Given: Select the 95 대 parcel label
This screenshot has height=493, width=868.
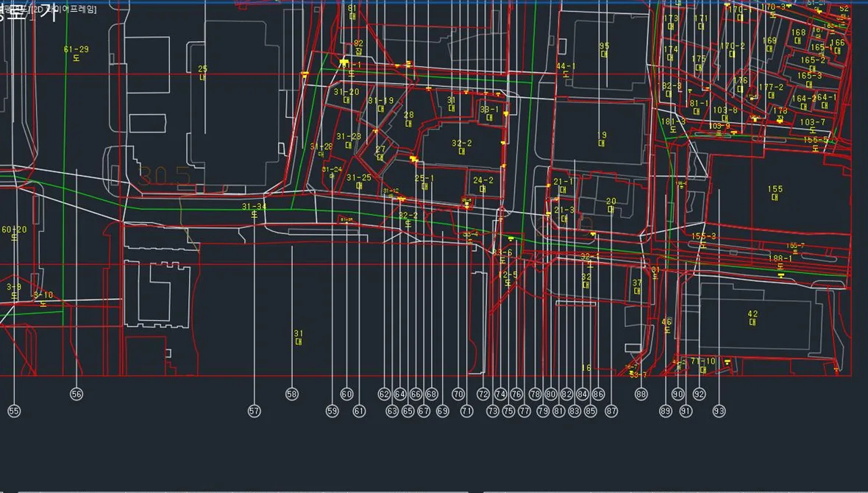Looking at the screenshot, I should click(x=604, y=50).
